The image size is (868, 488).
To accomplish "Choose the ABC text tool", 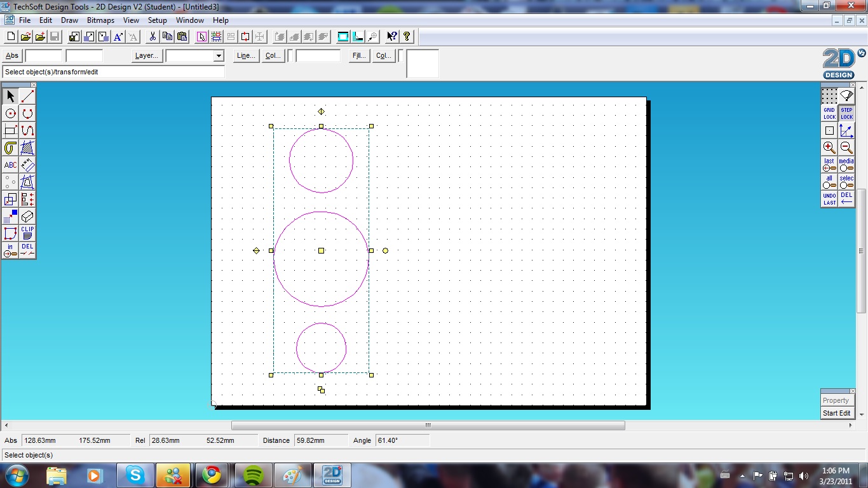I will point(10,165).
